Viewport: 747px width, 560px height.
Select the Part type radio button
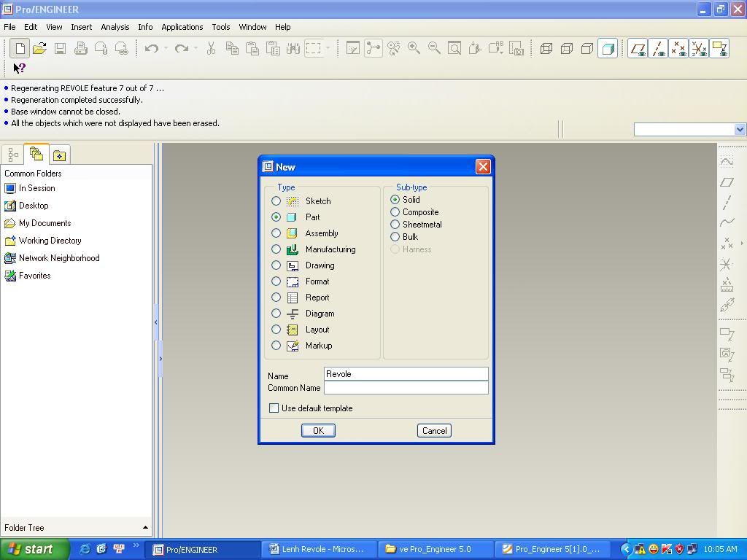point(276,217)
